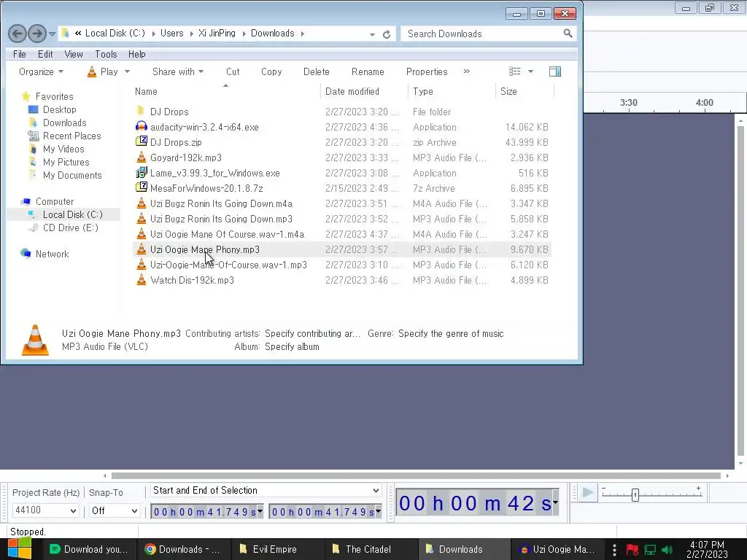The width and height of the screenshot is (747, 560).
Task: Open Network in the navigation pane
Action: pyautogui.click(x=52, y=254)
